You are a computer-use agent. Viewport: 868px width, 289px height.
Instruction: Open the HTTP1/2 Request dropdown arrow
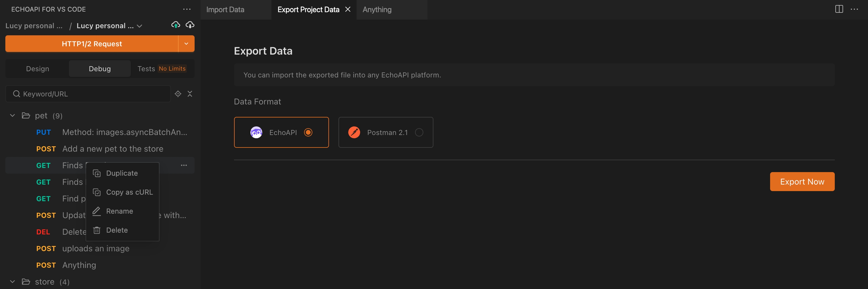point(186,44)
